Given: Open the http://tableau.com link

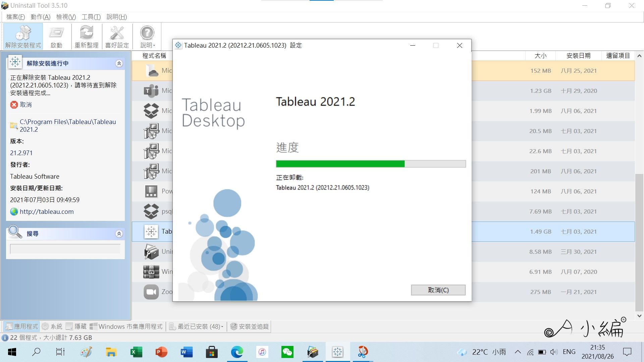Looking at the screenshot, I should (x=47, y=212).
